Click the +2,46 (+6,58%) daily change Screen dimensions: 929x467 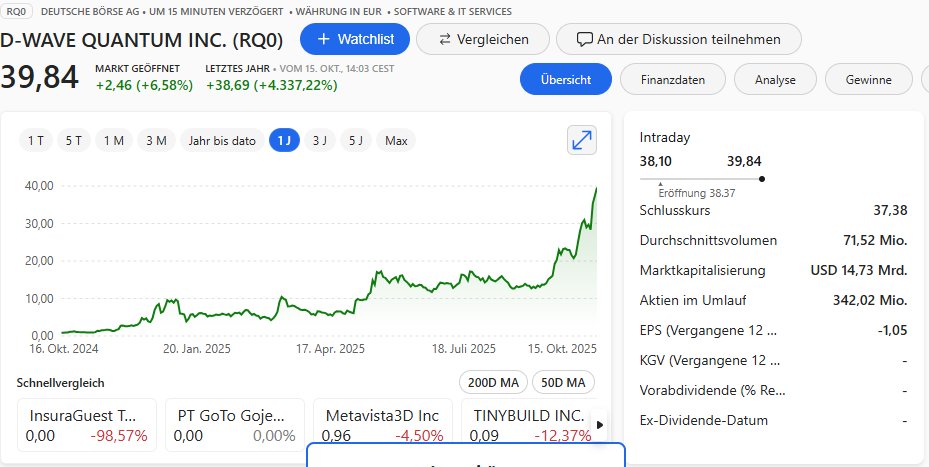pyautogui.click(x=144, y=85)
